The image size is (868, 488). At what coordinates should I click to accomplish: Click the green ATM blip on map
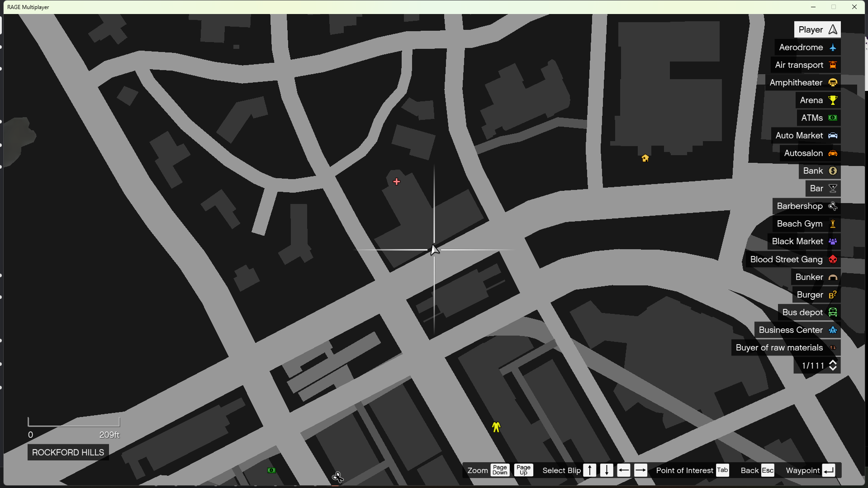pos(271,470)
